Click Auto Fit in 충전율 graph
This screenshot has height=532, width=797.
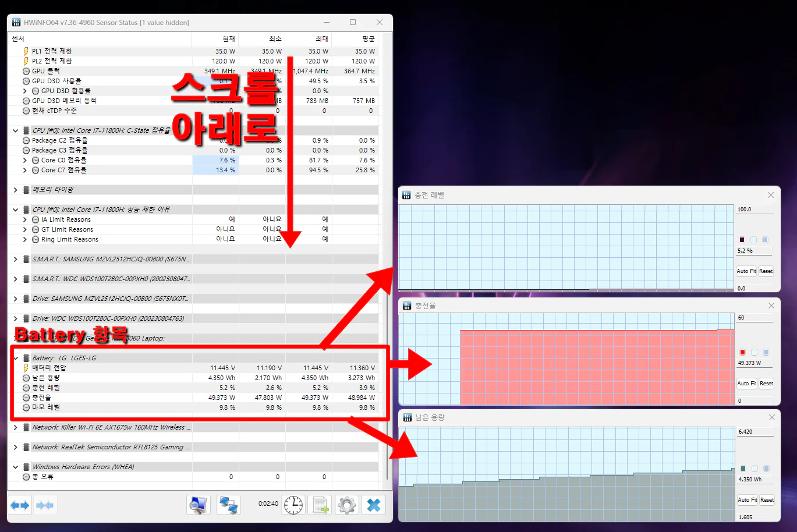click(746, 384)
